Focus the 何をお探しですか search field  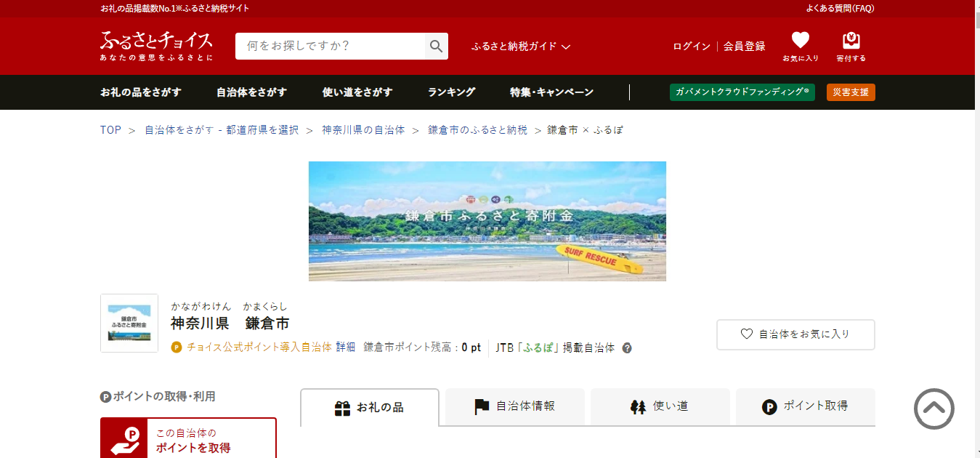click(331, 47)
